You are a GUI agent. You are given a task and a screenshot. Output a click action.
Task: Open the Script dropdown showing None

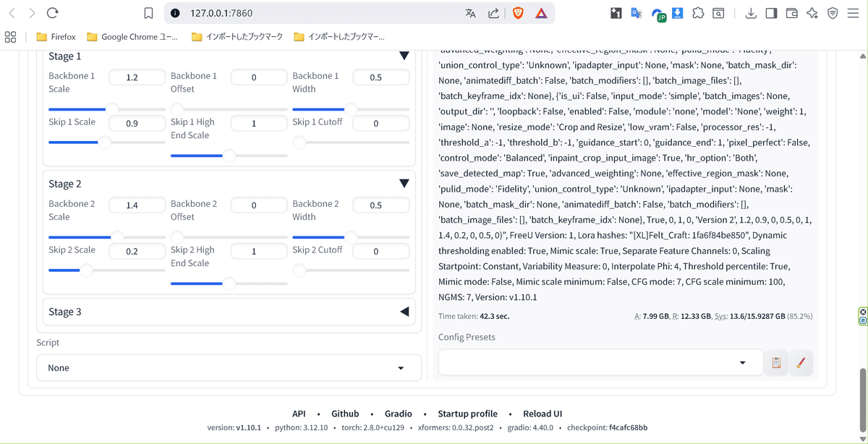pos(229,367)
